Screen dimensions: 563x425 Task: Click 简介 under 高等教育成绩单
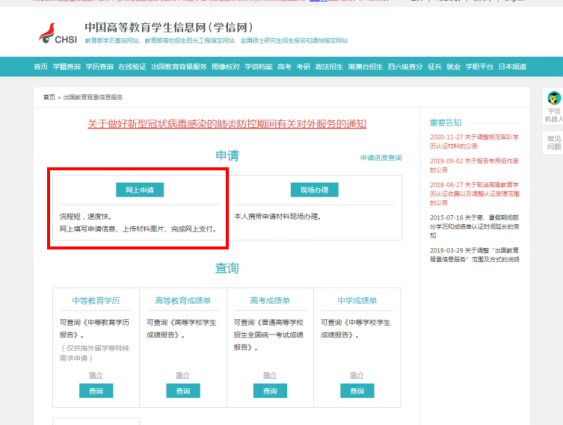183,375
